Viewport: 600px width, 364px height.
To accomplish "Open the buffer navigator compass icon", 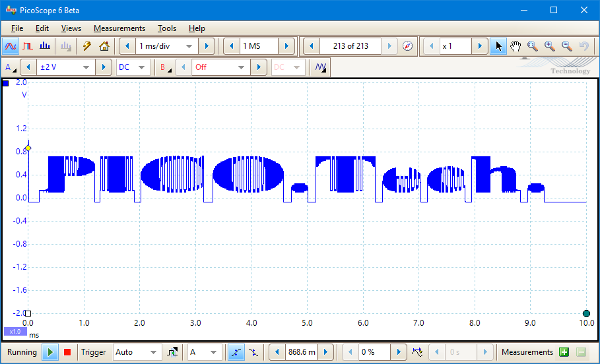I will click(408, 46).
